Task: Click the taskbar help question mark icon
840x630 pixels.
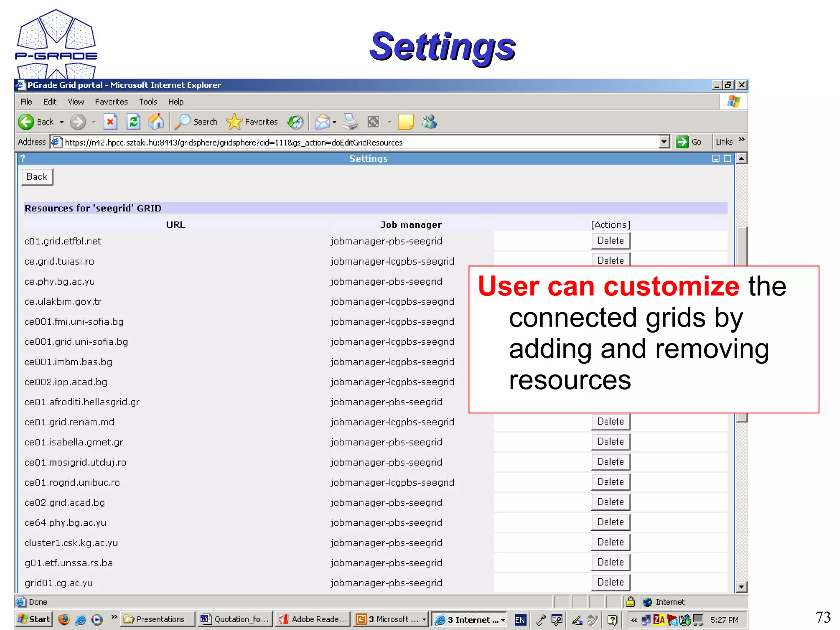Action: pos(612,619)
